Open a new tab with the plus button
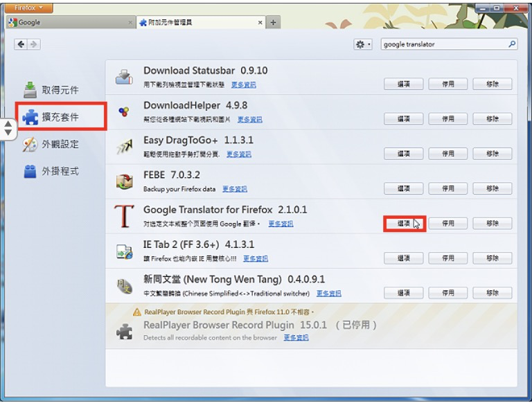Image resolution: width=532 pixels, height=403 pixels. (273, 23)
